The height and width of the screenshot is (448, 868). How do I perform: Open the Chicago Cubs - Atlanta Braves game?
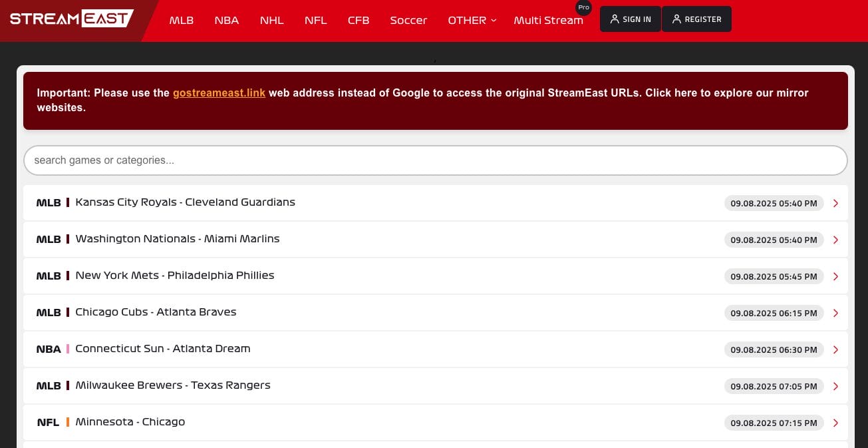(156, 312)
